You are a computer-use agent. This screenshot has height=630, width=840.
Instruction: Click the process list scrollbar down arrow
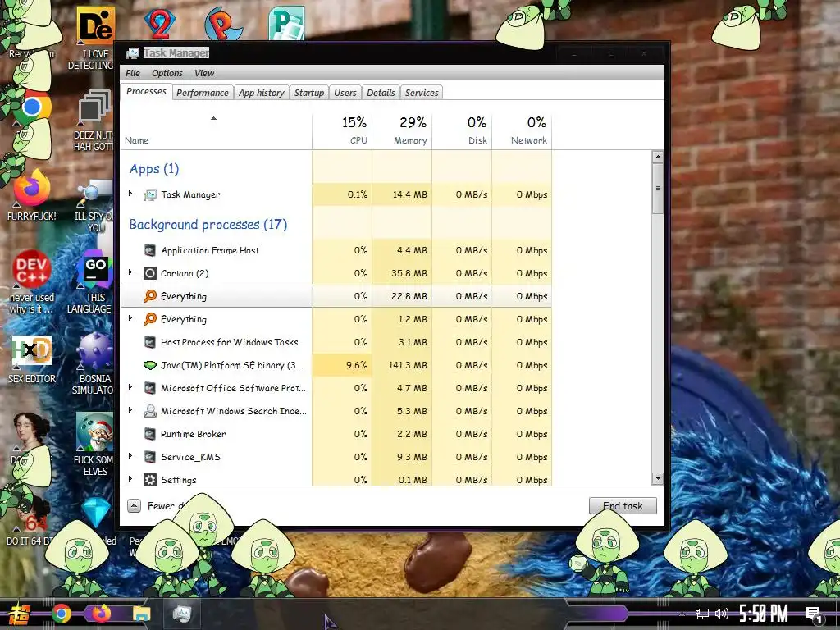click(657, 478)
